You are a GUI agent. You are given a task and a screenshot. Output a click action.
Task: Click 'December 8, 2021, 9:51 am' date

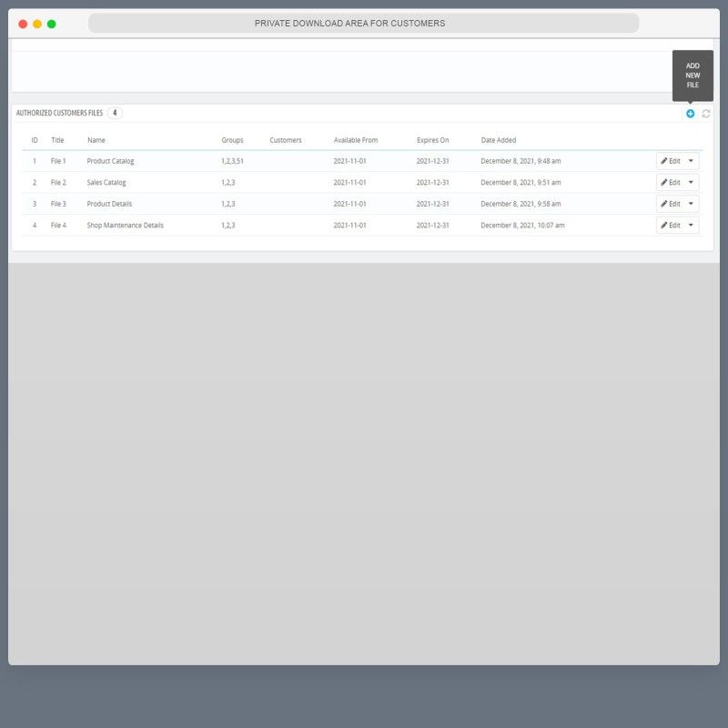pos(521,183)
